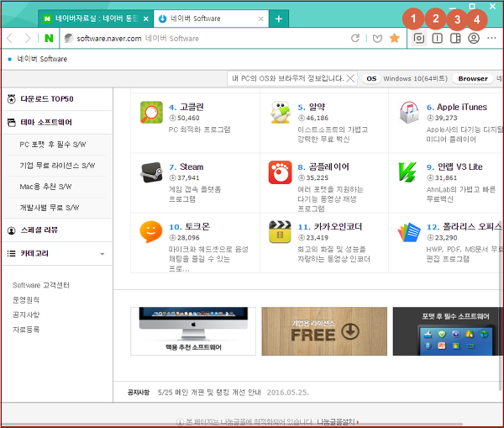Open 공지사항 sidebar link

[26, 314]
